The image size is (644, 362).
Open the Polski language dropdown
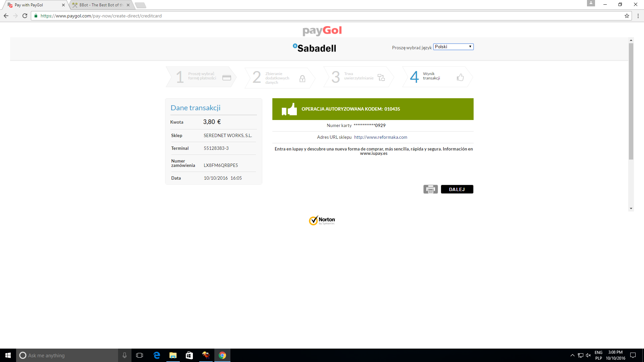(453, 47)
